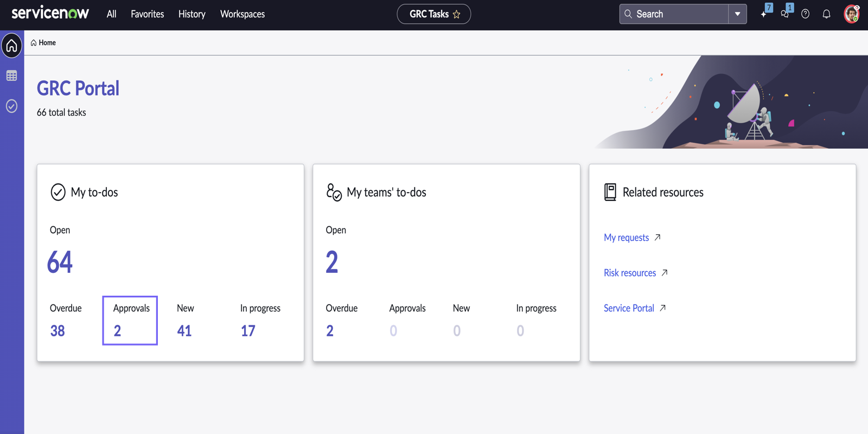Open the Service Portal link

629,308
